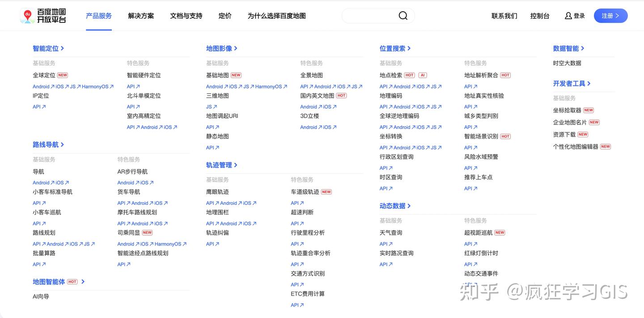The height and width of the screenshot is (318, 644).
Task: Select the 产品服务 navigation tab
Action: [99, 16]
